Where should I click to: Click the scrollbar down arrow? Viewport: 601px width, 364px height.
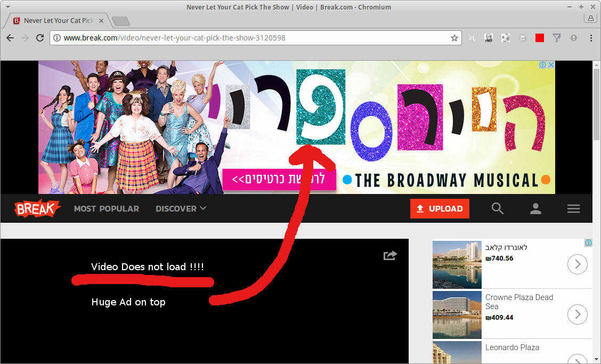[x=597, y=359]
